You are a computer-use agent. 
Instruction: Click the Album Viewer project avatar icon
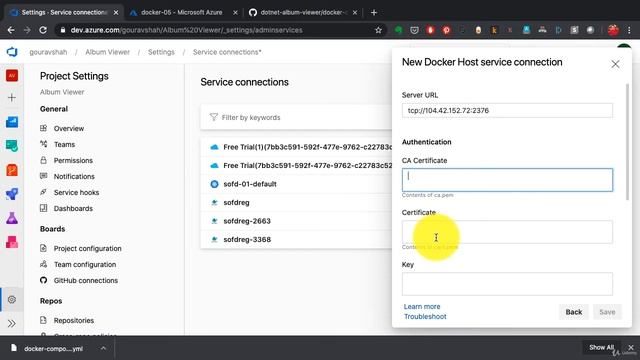(x=12, y=76)
